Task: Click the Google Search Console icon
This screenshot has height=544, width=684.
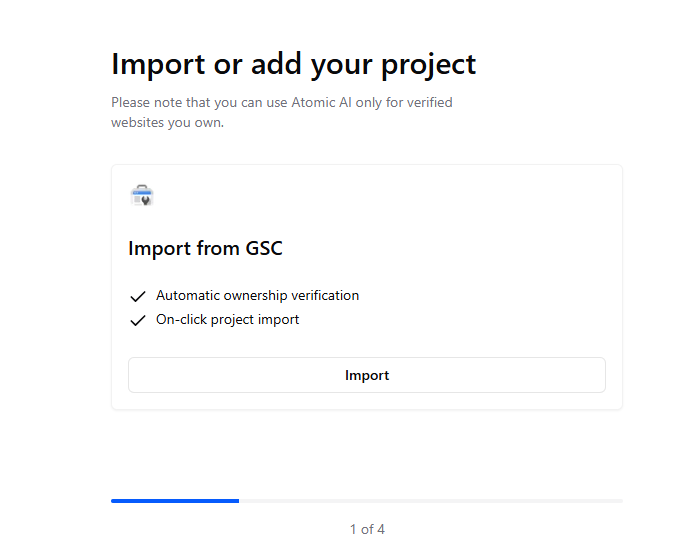Action: pos(142,196)
